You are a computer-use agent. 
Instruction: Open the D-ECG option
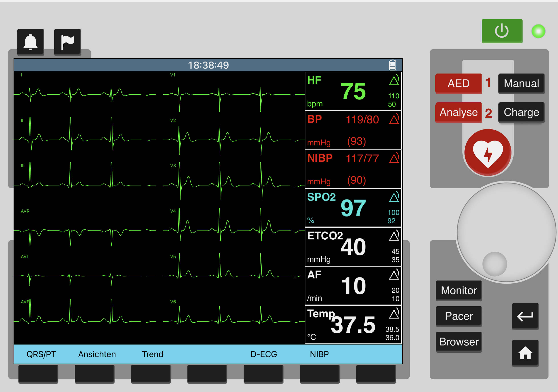coord(263,354)
